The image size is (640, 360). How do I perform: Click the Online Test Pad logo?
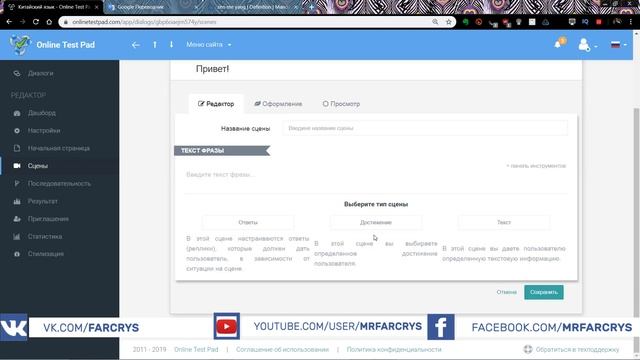[53, 45]
